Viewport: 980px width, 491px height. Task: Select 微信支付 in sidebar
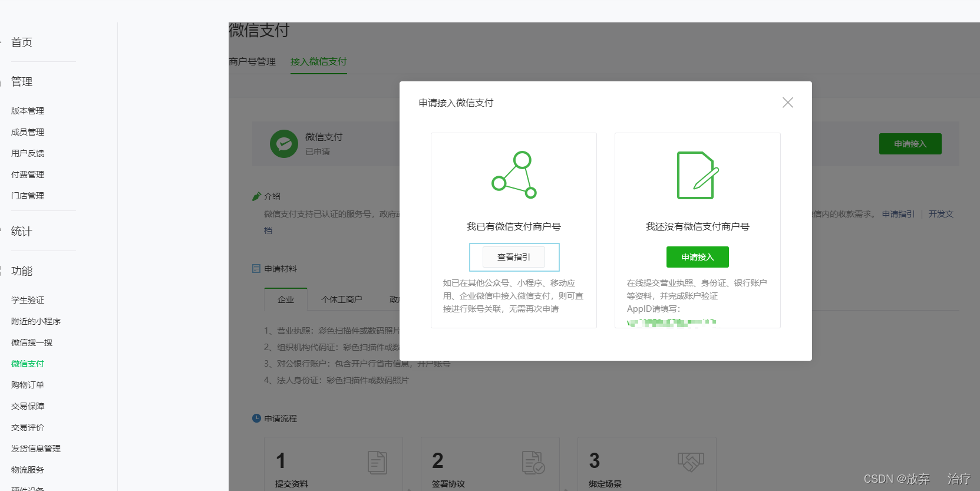[28, 364]
